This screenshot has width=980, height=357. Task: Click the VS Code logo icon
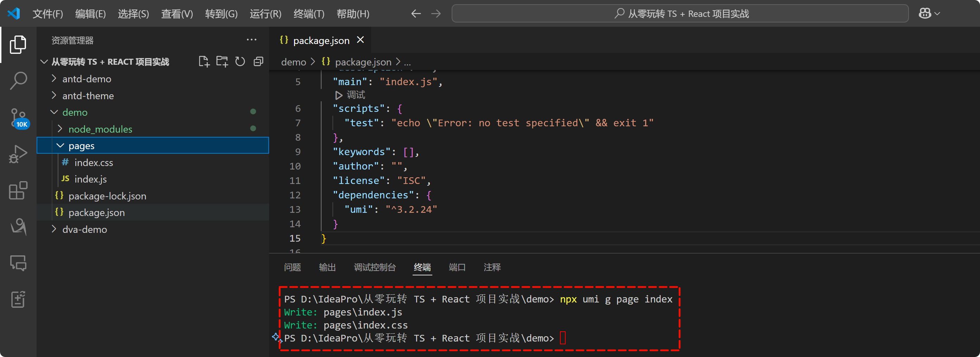[x=14, y=14]
